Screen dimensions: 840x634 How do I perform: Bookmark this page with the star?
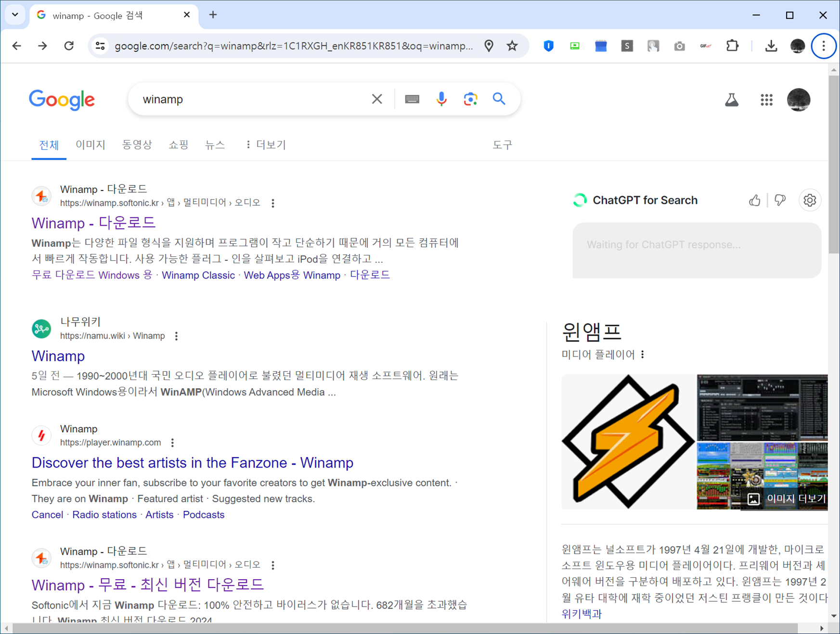pyautogui.click(x=512, y=46)
